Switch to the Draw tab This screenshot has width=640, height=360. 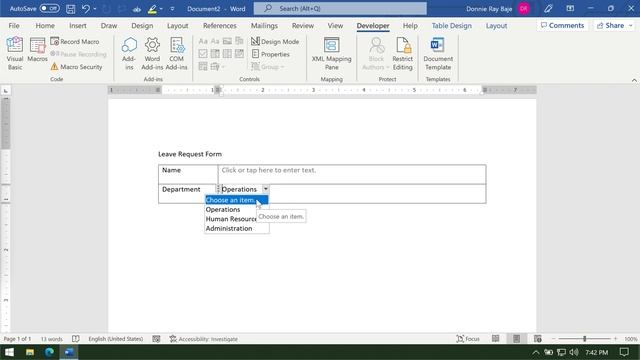click(109, 25)
